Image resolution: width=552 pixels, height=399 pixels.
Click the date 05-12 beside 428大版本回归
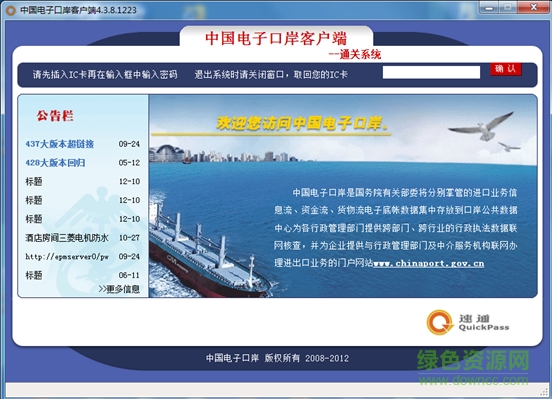point(129,163)
